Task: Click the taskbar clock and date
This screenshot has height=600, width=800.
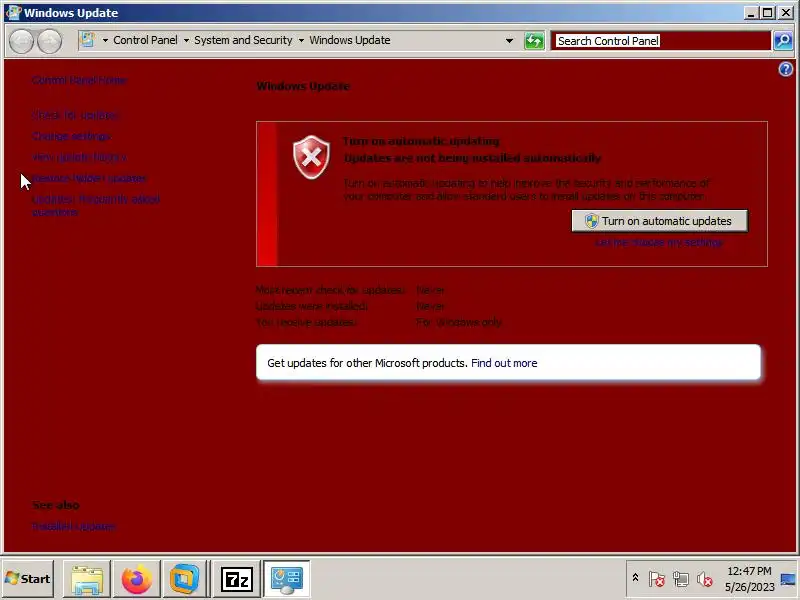Action: pos(749,579)
